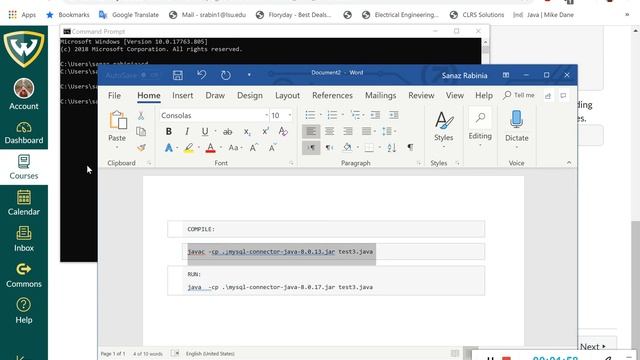Copy selection with the Copy icon
The image size is (640, 360).
(141, 131)
